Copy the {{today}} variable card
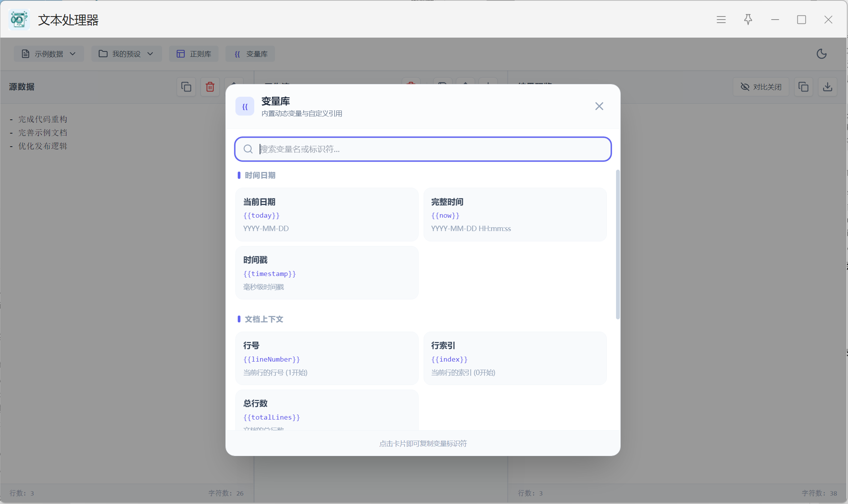This screenshot has width=848, height=504. pos(327,215)
